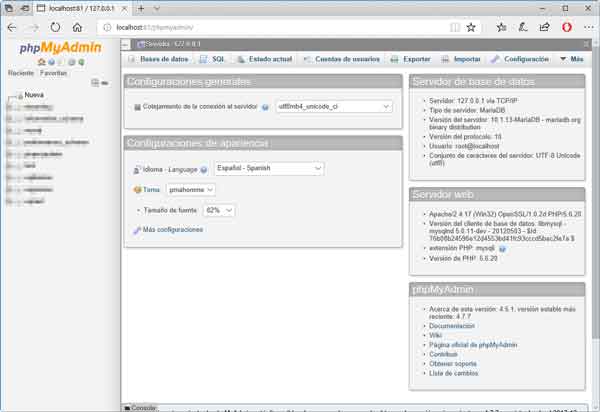
Task: Open the browser more-options ellipsis menu
Action: coord(589,28)
